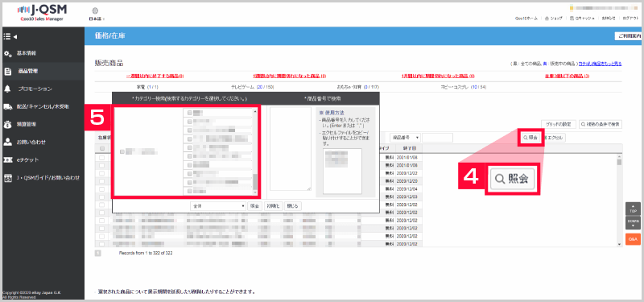Open the ログアウト item in top menu
Viewport: 644px width, 302px height.
630,19
